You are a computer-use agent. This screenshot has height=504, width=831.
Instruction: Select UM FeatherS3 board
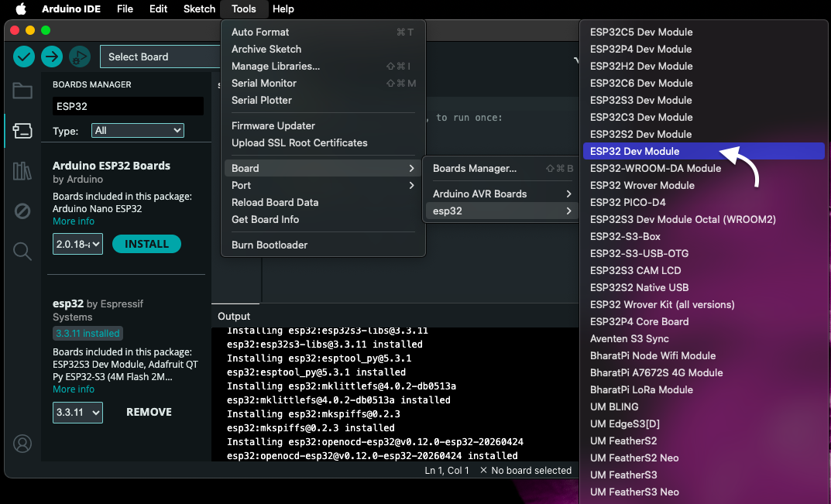coord(704,475)
